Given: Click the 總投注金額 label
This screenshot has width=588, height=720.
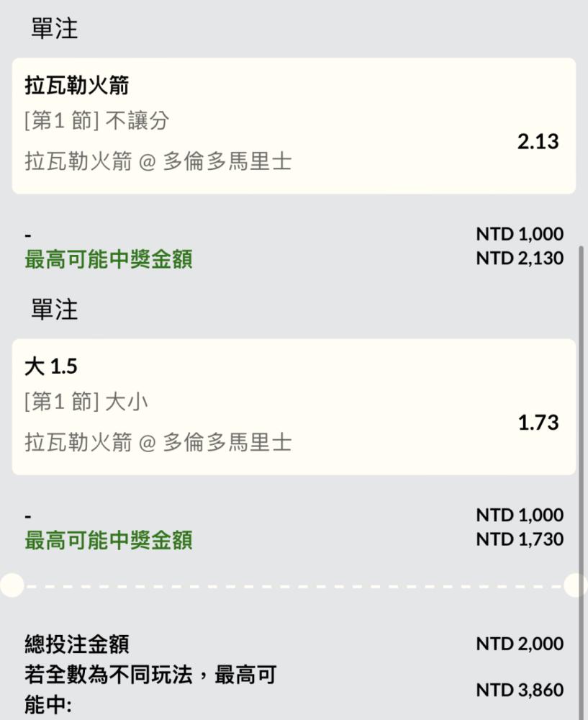Looking at the screenshot, I should [x=77, y=644].
